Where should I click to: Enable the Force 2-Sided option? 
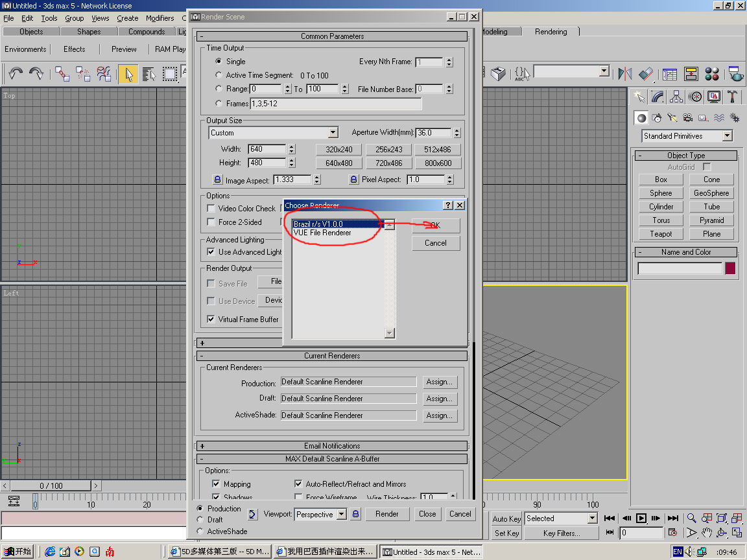(x=211, y=222)
